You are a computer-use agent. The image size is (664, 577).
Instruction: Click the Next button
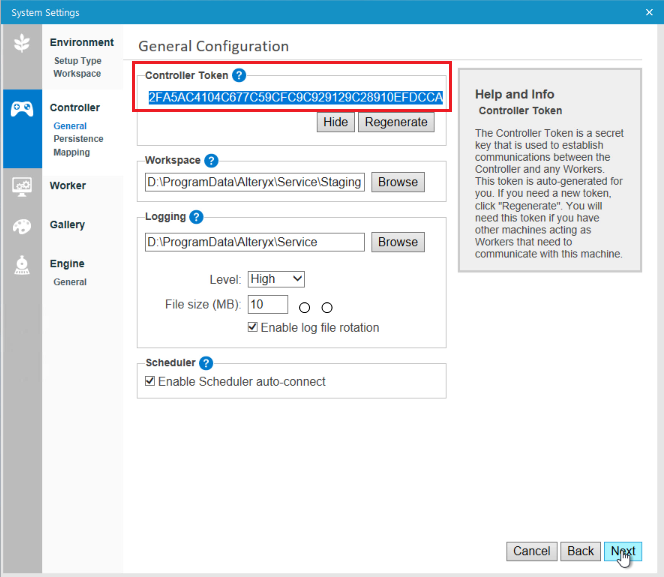click(623, 551)
